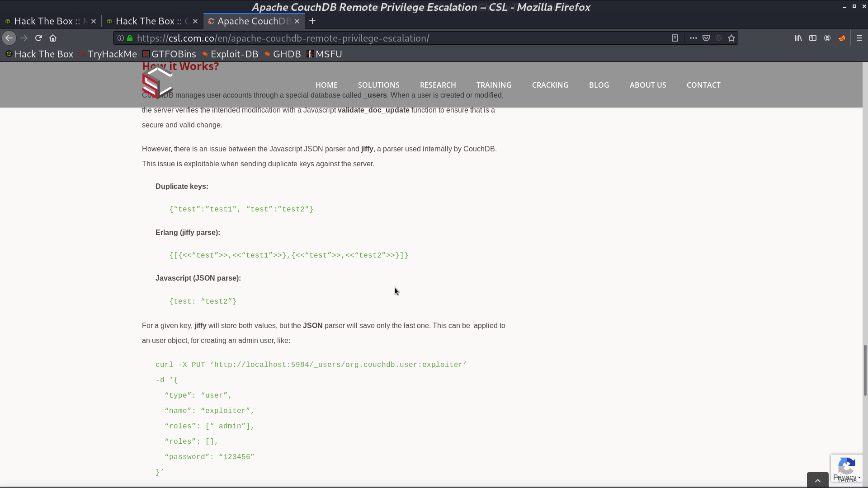868x488 pixels.
Task: Open BLOG in site navigation
Action: click(x=599, y=85)
